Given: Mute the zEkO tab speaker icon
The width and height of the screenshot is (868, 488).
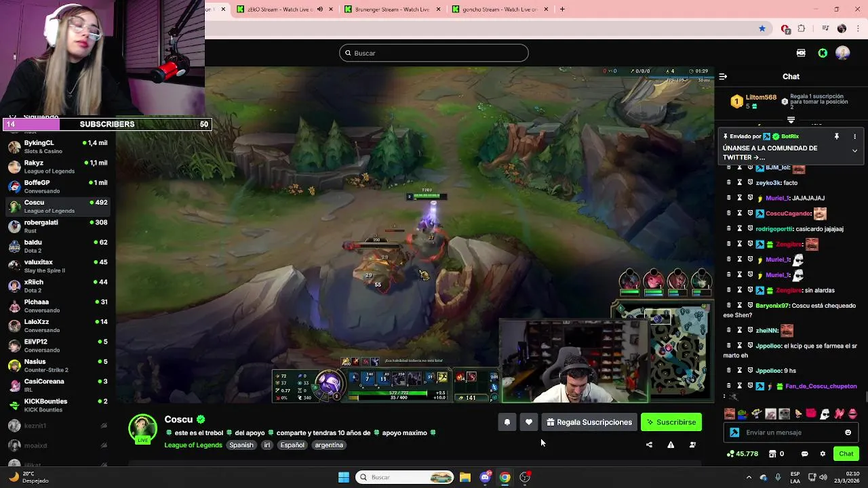Looking at the screenshot, I should click(320, 9).
